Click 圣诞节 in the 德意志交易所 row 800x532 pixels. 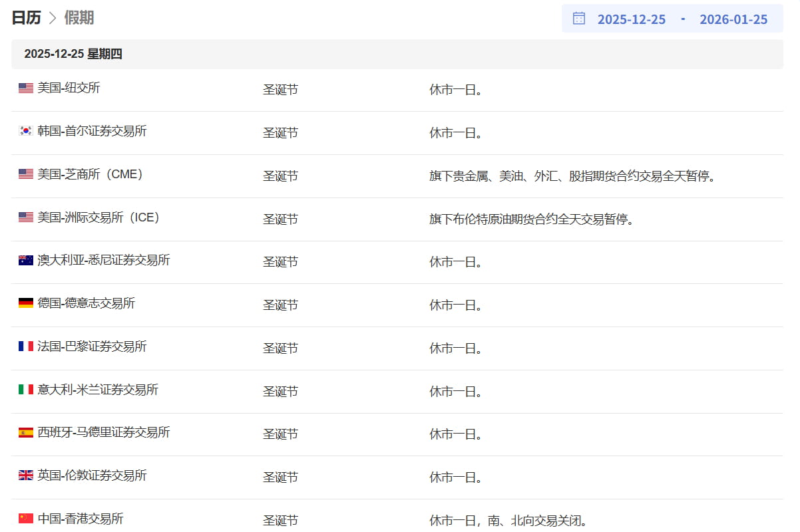pyautogui.click(x=280, y=305)
